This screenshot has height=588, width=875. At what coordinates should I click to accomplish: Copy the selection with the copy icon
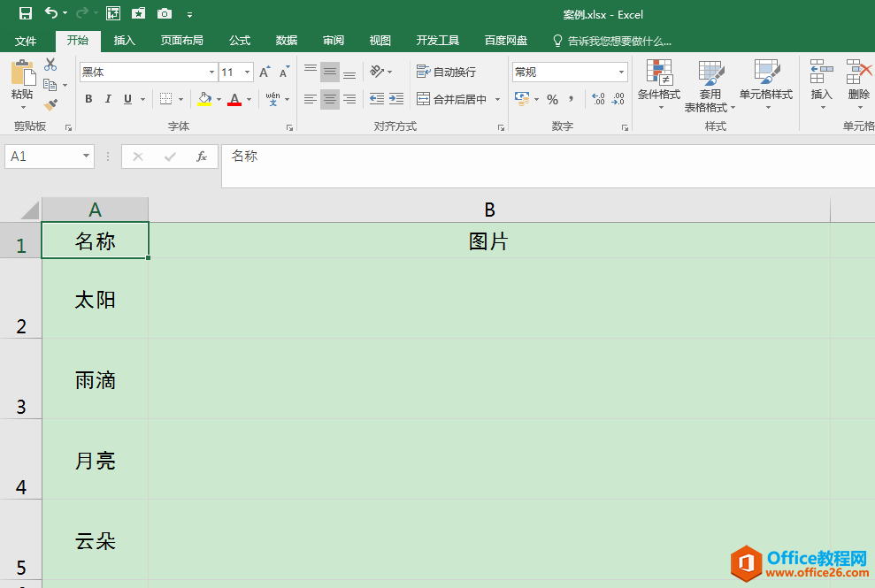click(x=50, y=85)
